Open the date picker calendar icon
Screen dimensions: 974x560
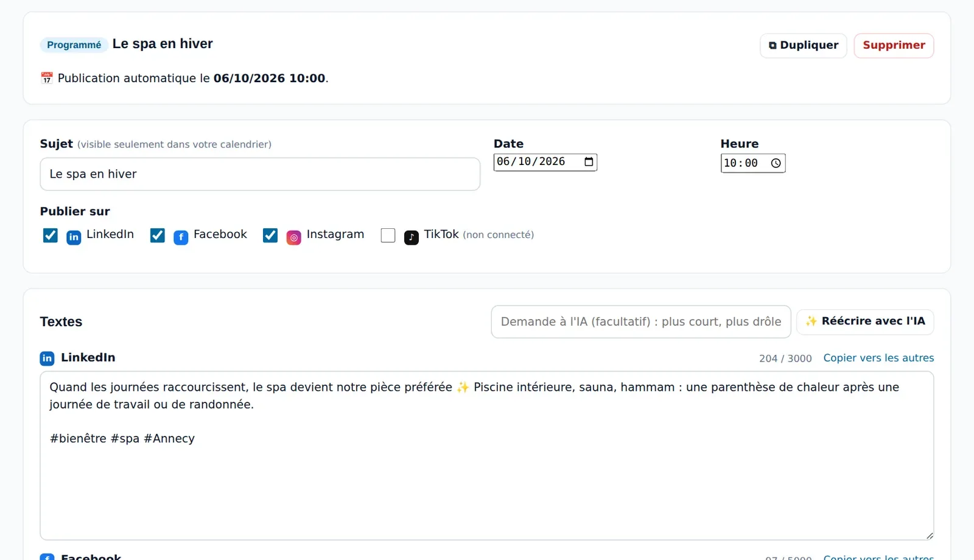point(589,162)
